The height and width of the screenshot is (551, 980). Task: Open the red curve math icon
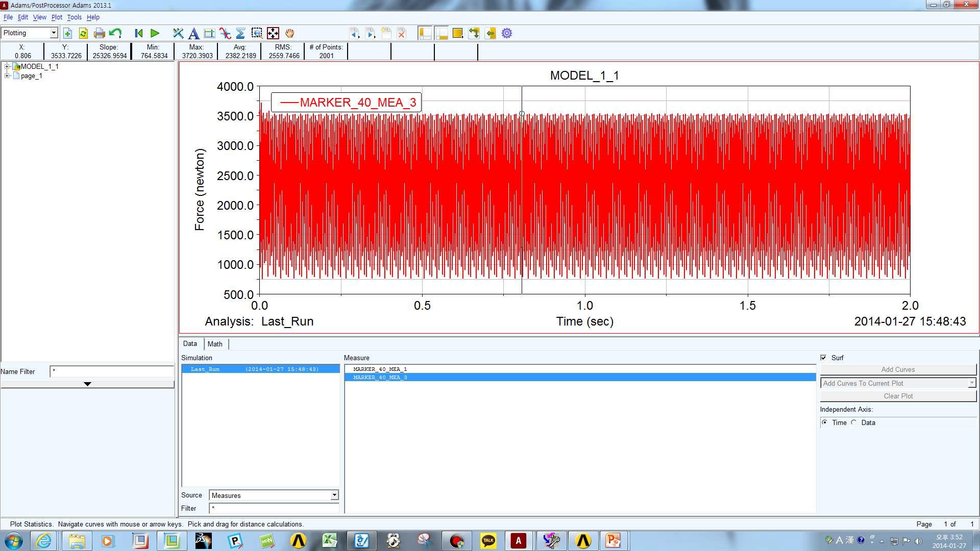point(225,34)
